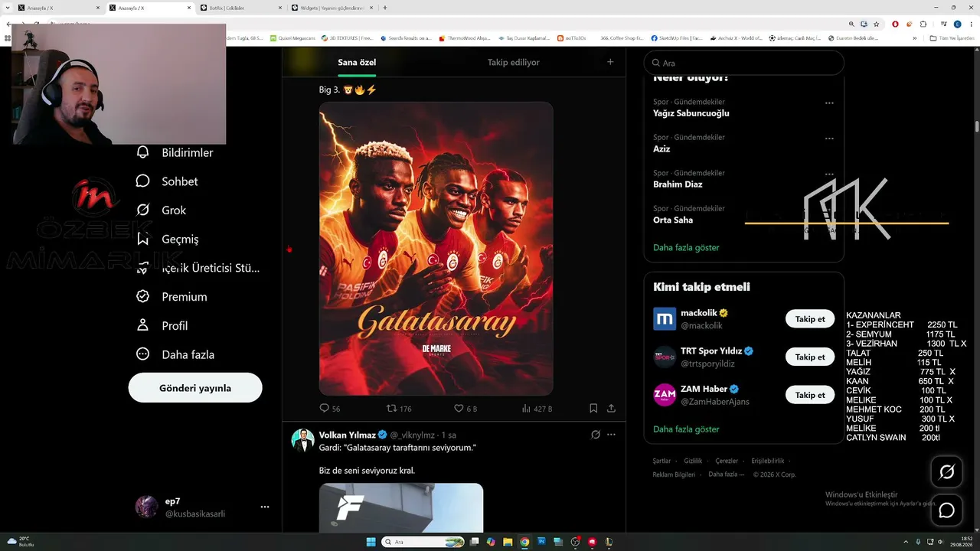
Task: Open more options for Yağız Sabuncuoğlu trend
Action: click(829, 103)
